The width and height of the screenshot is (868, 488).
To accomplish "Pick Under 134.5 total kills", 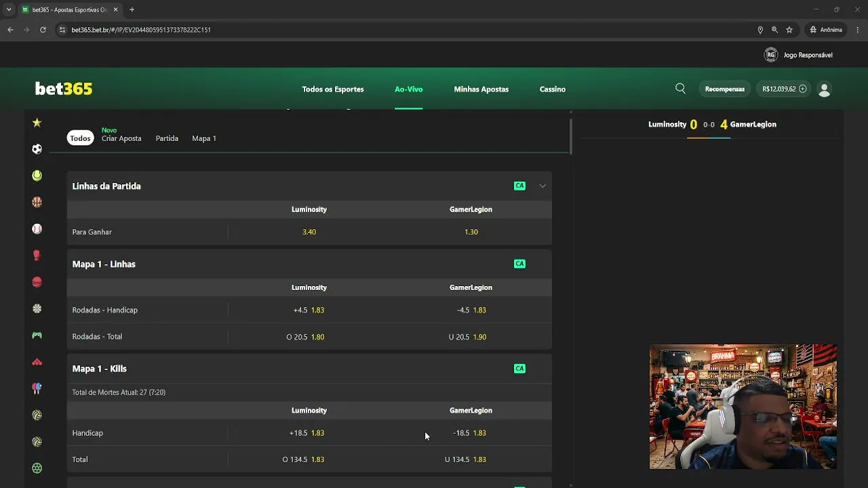I will tap(471, 460).
